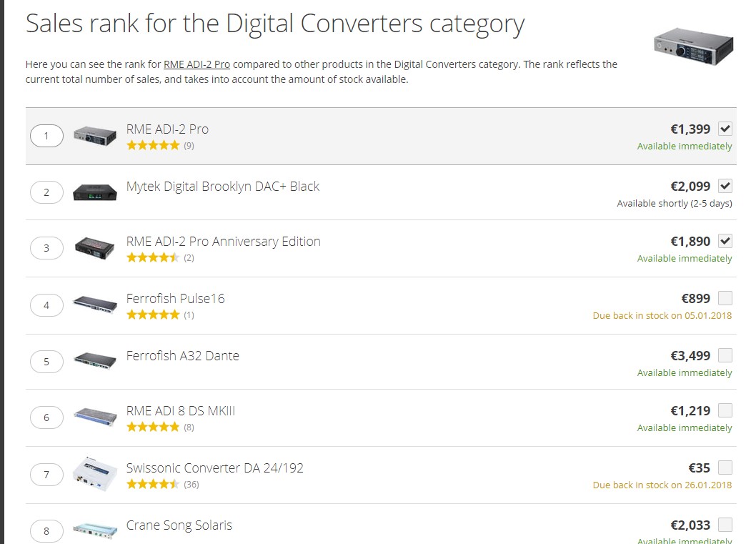Tick the RME ADI 8 DS MKIII checkbox
This screenshot has height=544, width=756.
point(725,410)
